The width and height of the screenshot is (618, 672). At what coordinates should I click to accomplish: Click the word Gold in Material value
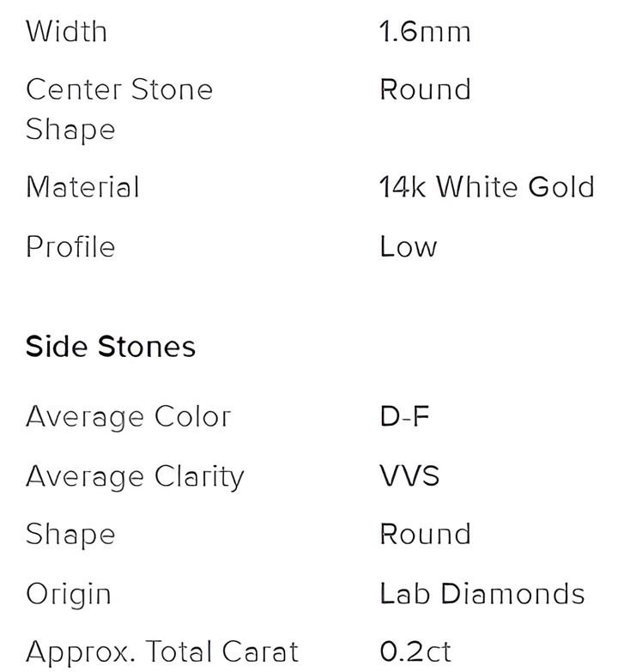(561, 187)
